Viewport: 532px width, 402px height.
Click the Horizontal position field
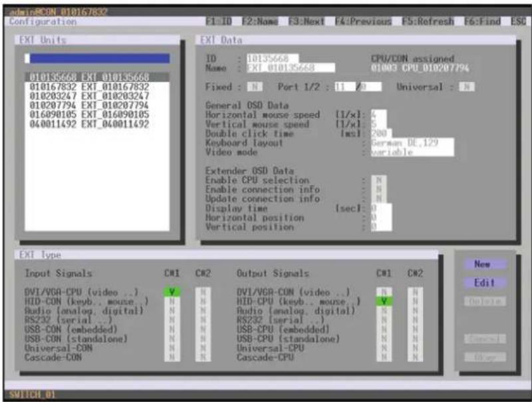tap(380, 217)
